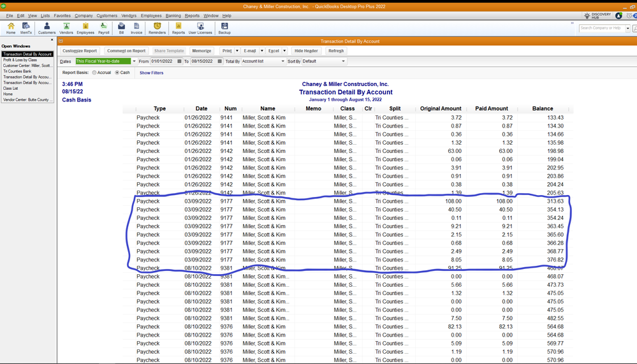This screenshot has width=637, height=364.
Task: Open calendar picker for From date
Action: pyautogui.click(x=179, y=61)
